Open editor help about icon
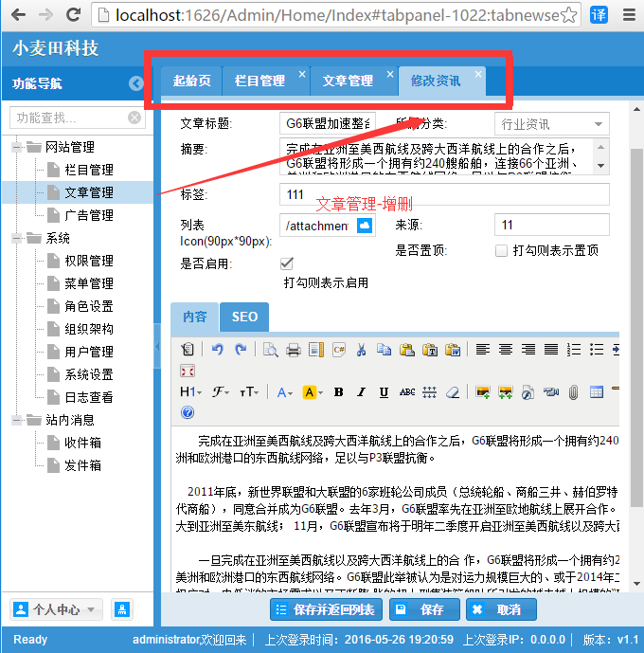644x653 pixels. 188,412
